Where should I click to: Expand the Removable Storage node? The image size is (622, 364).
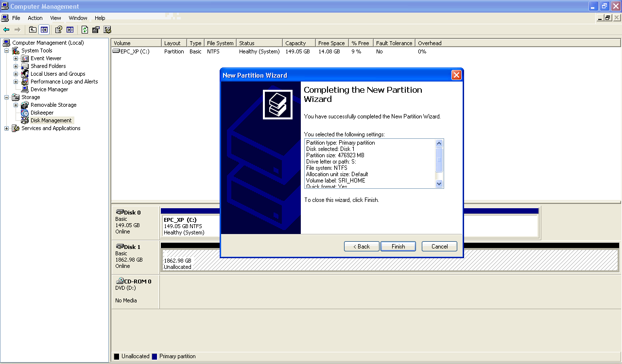[x=16, y=105]
